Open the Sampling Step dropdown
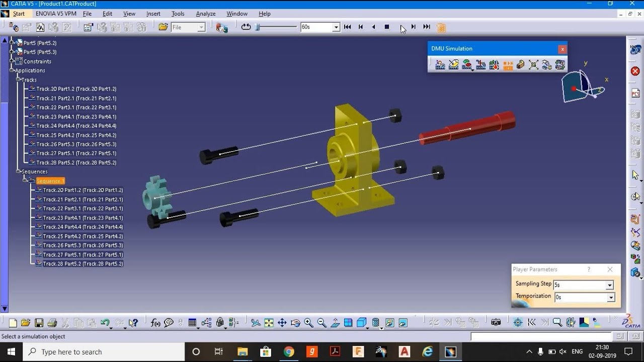This screenshot has width=644, height=362. pos(609,285)
